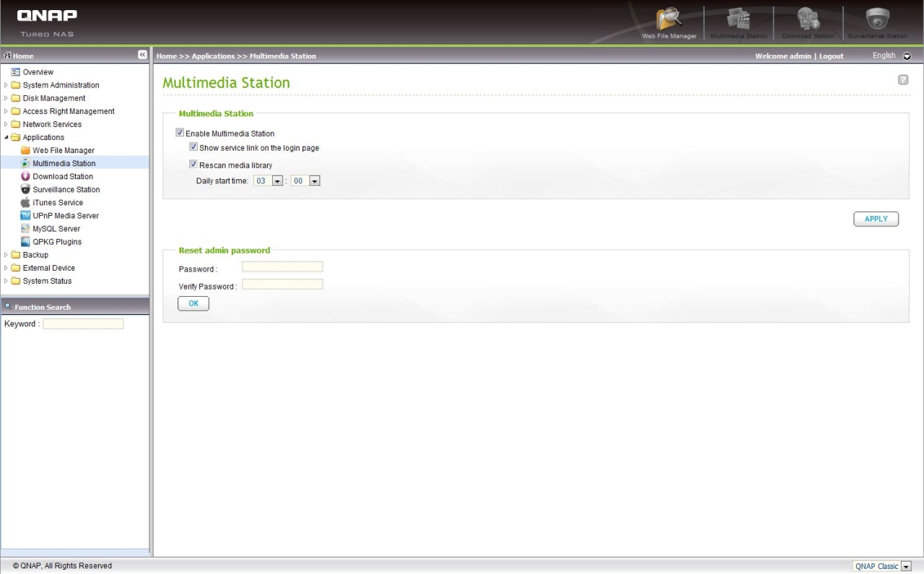Select Overview in the navigation tree
This screenshot has width=924, height=574.
(38, 72)
